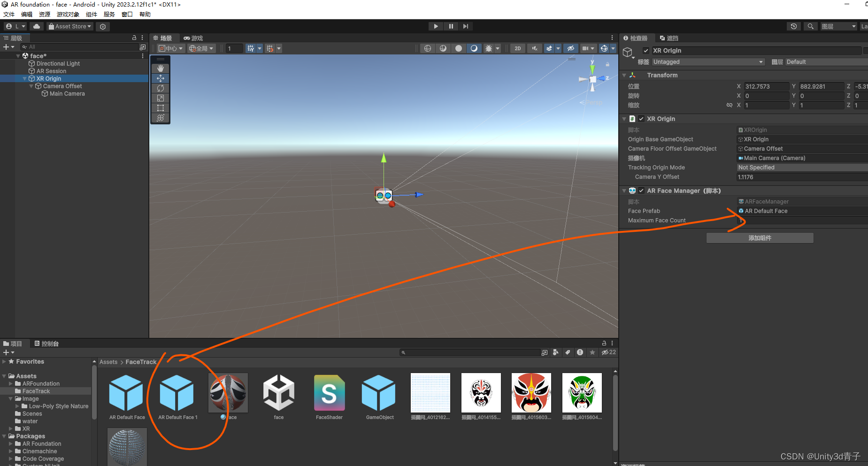Collapse the Transform component foldout
The image size is (868, 466).
(624, 75)
